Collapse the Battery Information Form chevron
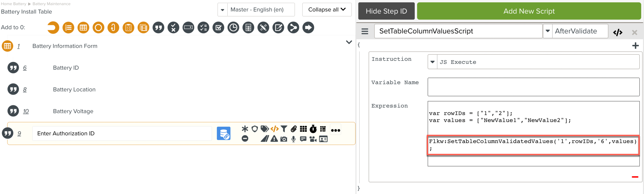The width and height of the screenshot is (644, 194). (349, 42)
